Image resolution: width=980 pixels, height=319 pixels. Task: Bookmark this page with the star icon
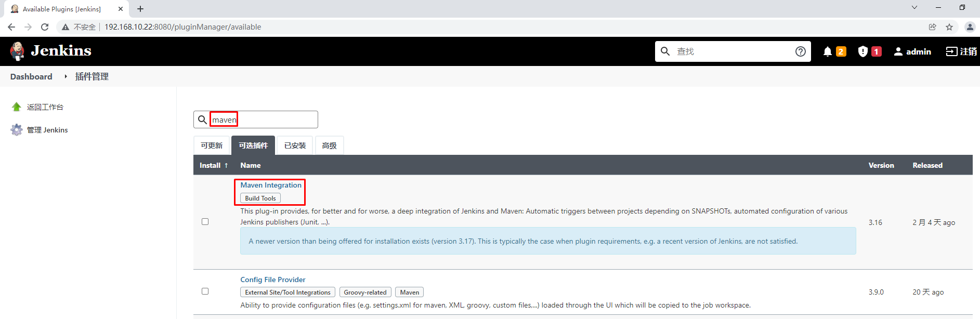click(949, 27)
